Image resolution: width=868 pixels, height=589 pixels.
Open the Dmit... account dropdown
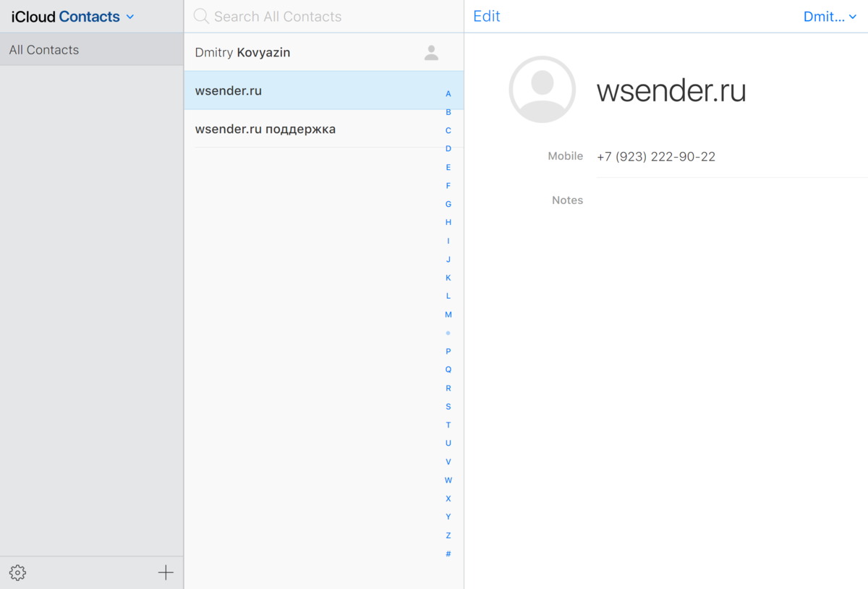click(x=830, y=17)
